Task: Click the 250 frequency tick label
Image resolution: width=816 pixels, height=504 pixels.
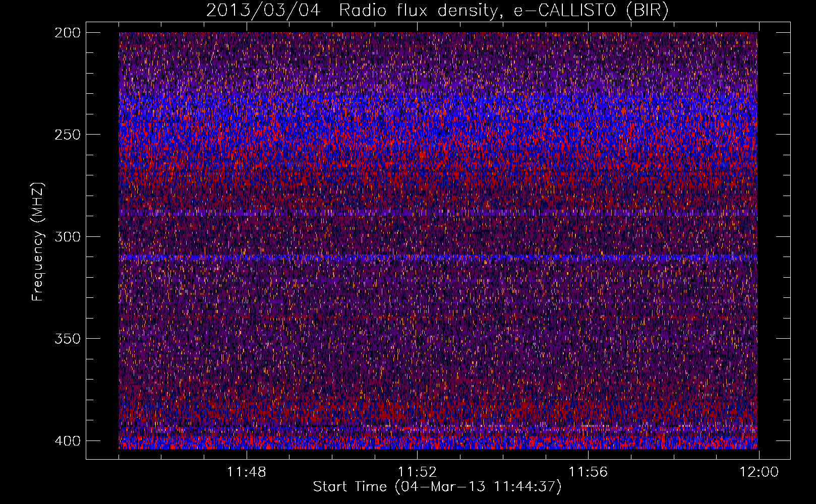Action: [67, 135]
